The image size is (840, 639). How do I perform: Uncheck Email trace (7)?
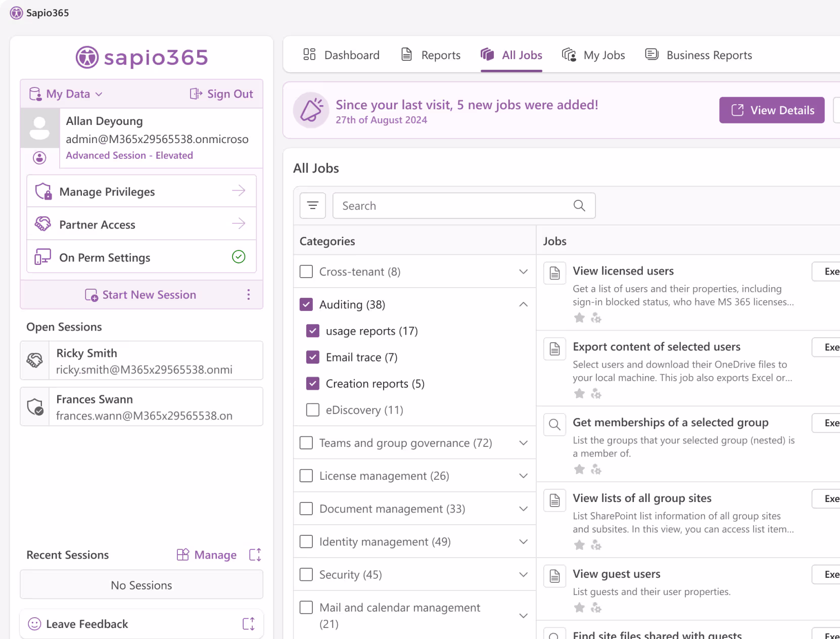coord(313,357)
